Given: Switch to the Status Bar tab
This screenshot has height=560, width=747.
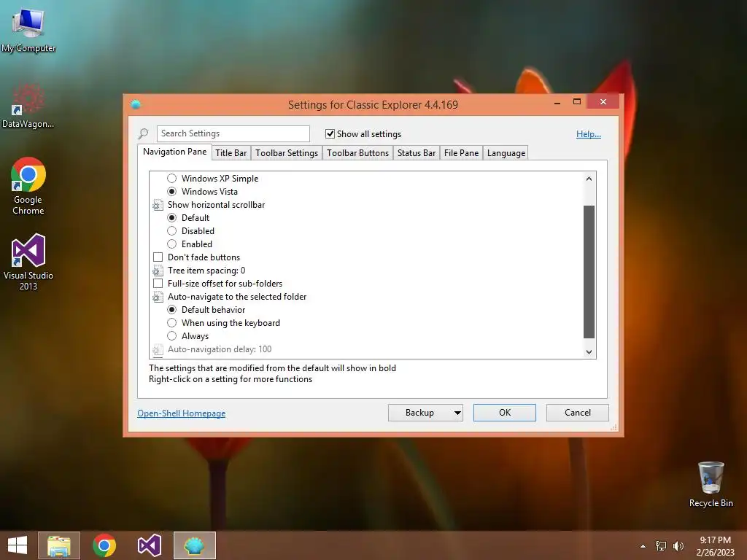Looking at the screenshot, I should coord(417,153).
